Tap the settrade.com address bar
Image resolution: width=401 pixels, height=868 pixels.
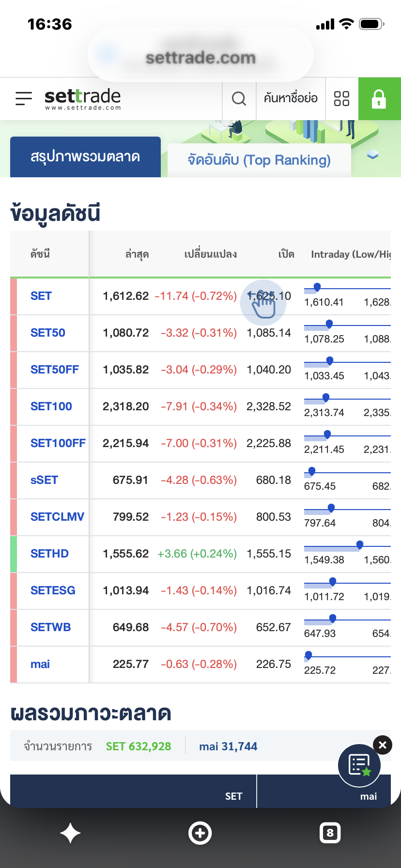(200, 58)
